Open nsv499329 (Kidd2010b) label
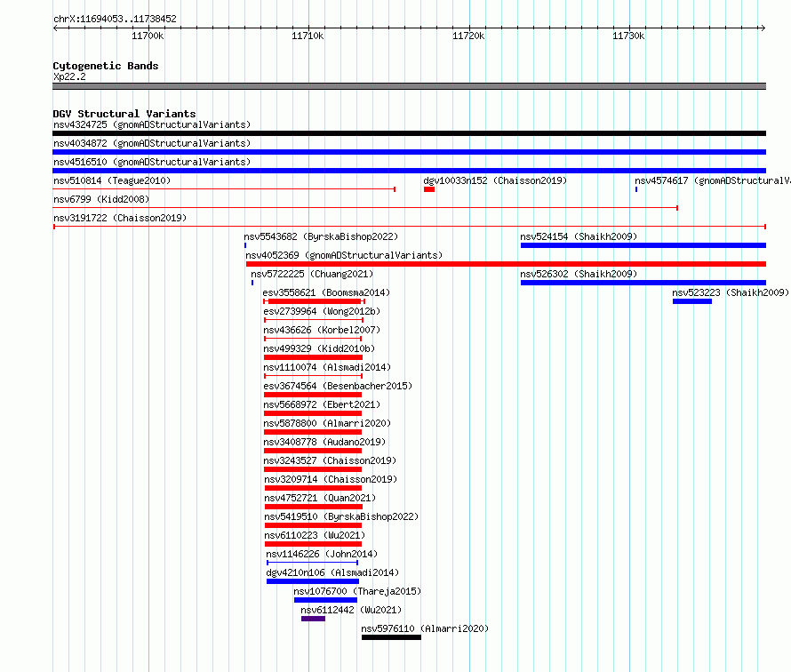 (x=319, y=348)
